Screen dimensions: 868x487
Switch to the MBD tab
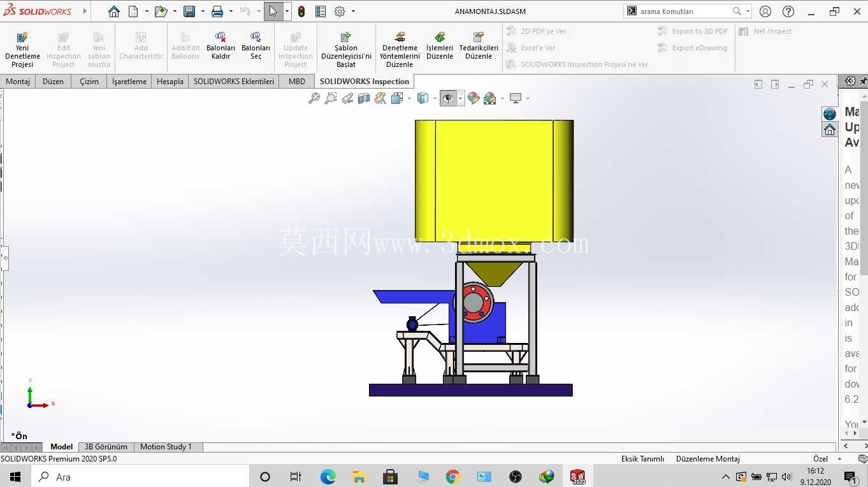[x=297, y=82]
